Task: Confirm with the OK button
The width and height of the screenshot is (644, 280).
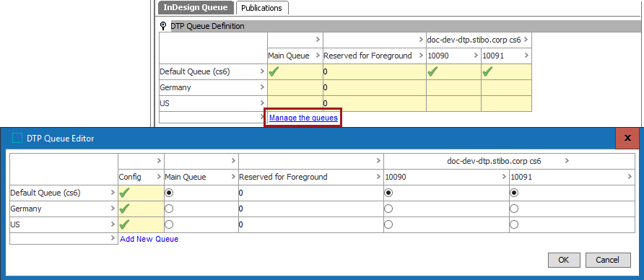Action: [x=564, y=260]
